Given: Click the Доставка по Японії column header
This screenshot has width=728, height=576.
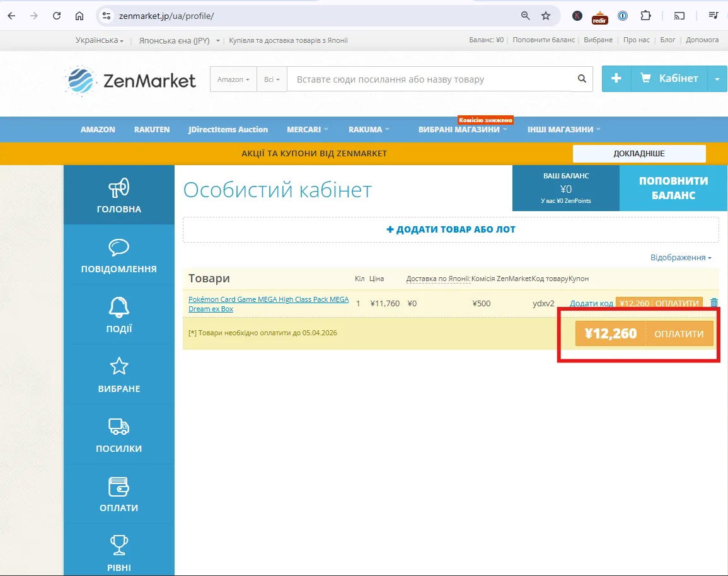Looking at the screenshot, I should coord(438,279).
